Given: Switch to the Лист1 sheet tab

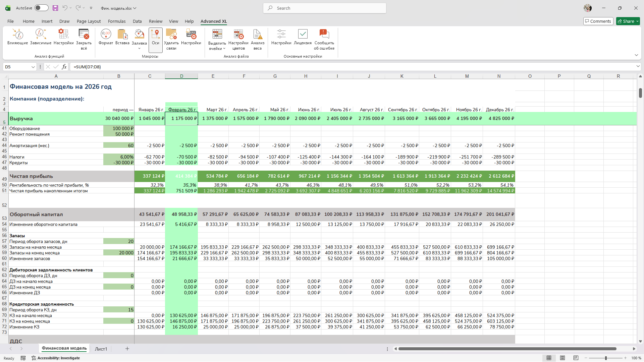Looking at the screenshot, I should (x=101, y=349).
